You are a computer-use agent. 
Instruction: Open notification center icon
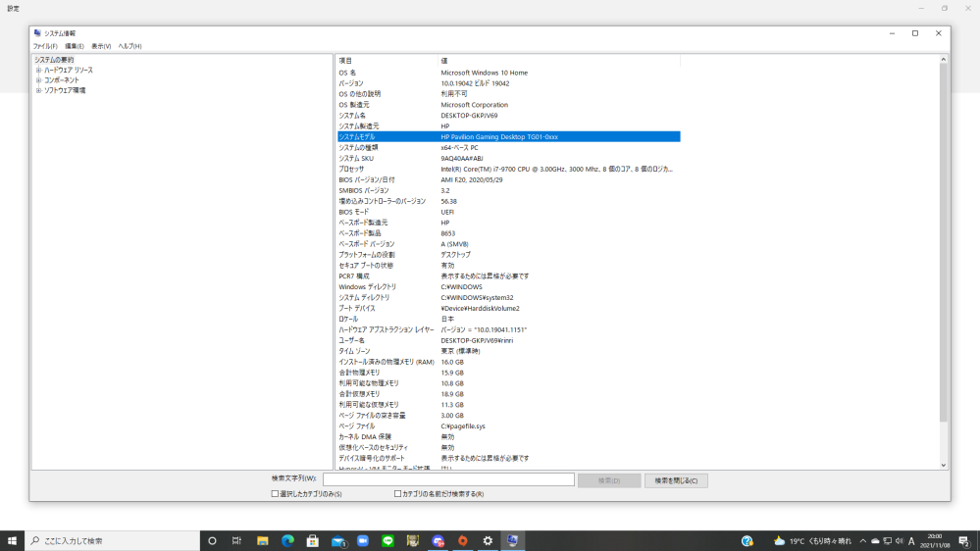point(964,541)
